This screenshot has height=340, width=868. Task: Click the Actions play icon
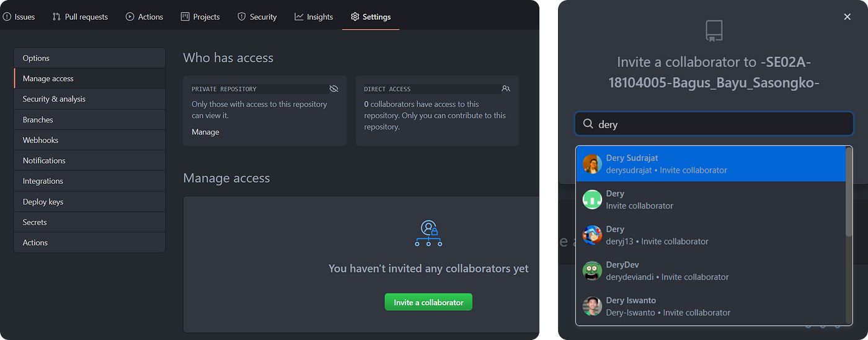130,17
